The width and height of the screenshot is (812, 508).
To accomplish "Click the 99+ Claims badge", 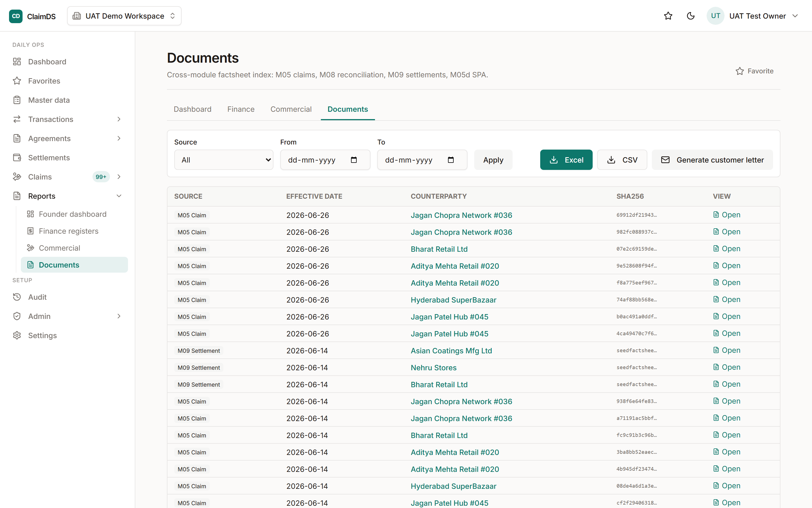I will pos(101,177).
